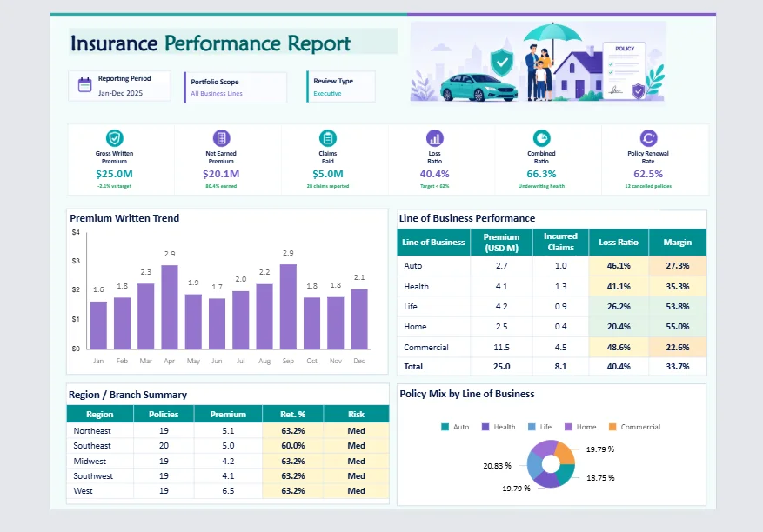The height and width of the screenshot is (532, 763).
Task: Click the Total row label
Action: (413, 366)
